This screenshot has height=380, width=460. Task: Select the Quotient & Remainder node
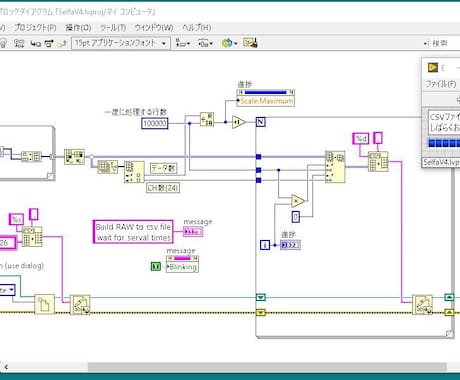click(x=207, y=119)
